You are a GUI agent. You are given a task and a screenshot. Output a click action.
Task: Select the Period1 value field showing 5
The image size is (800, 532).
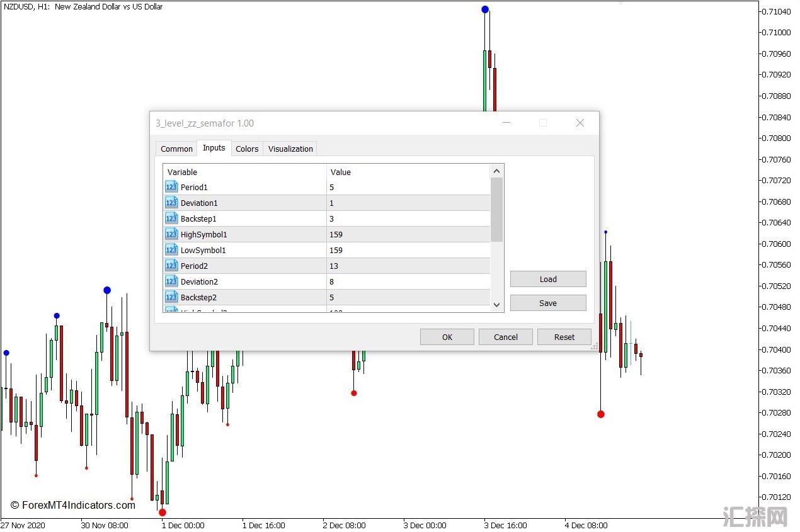click(408, 187)
